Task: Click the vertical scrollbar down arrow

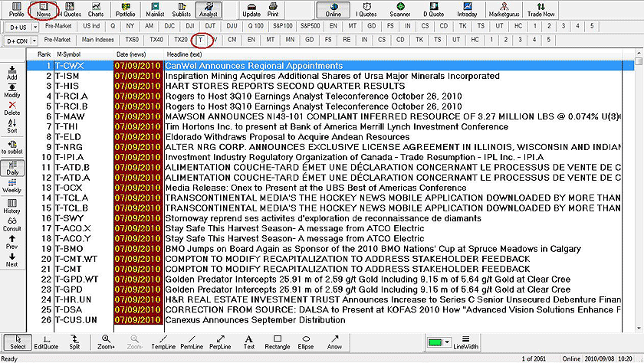Action: tap(638, 328)
